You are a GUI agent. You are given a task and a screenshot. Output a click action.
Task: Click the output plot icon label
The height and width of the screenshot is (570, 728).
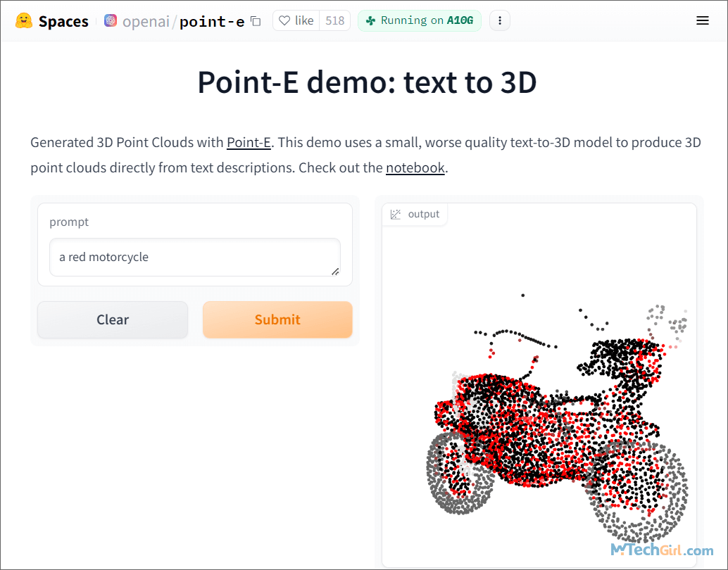415,215
